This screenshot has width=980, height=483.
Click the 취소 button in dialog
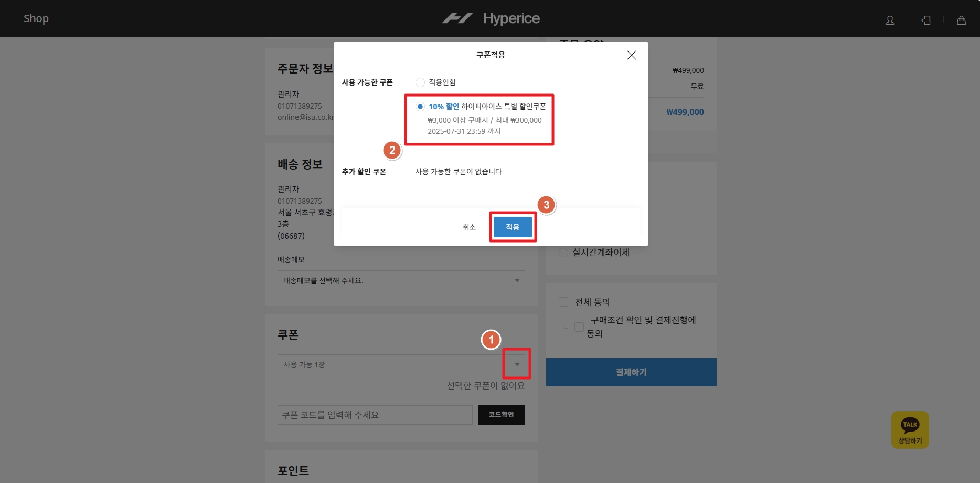point(469,227)
